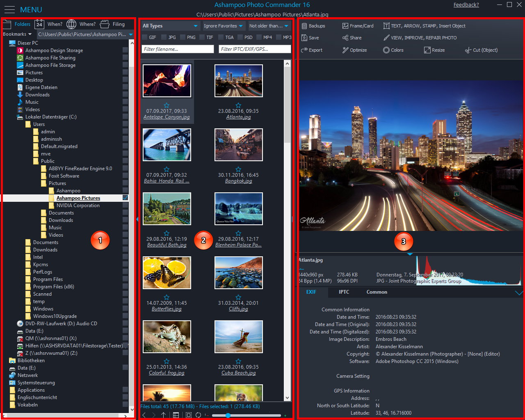Open the Common metadata tab
The height and width of the screenshot is (420, 525).
(x=377, y=292)
